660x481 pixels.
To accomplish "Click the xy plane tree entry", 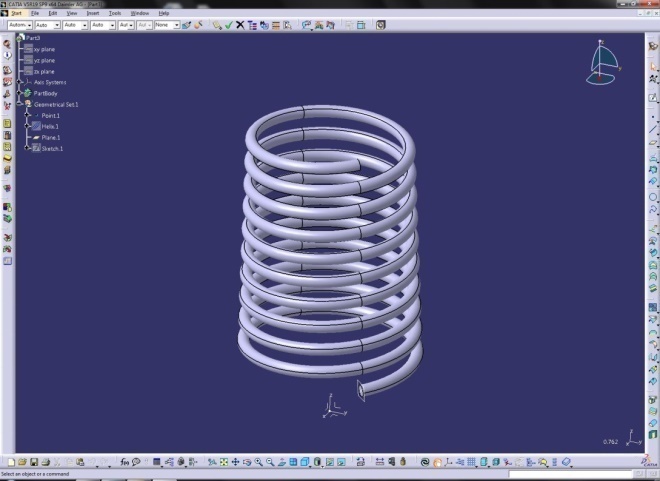I will (44, 49).
